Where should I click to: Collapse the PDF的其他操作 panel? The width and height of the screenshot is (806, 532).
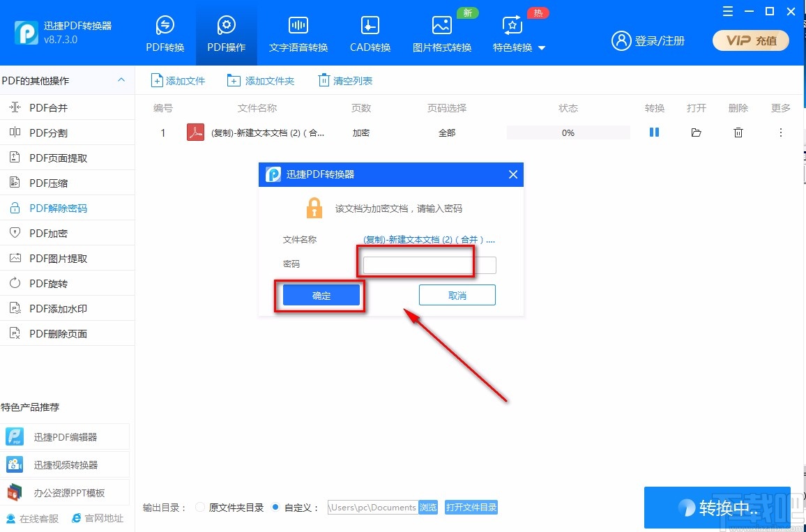click(x=122, y=79)
